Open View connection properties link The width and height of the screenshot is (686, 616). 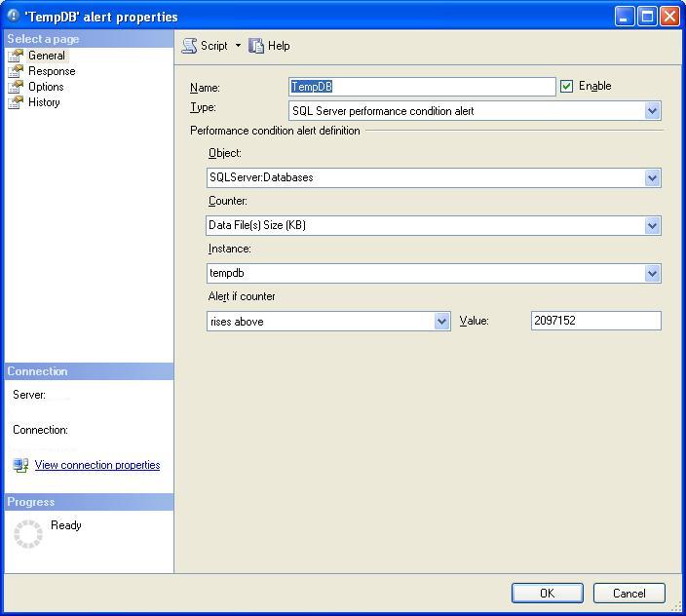point(97,465)
